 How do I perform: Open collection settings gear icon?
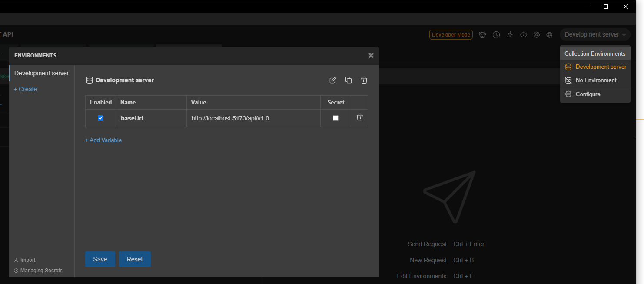(x=537, y=35)
